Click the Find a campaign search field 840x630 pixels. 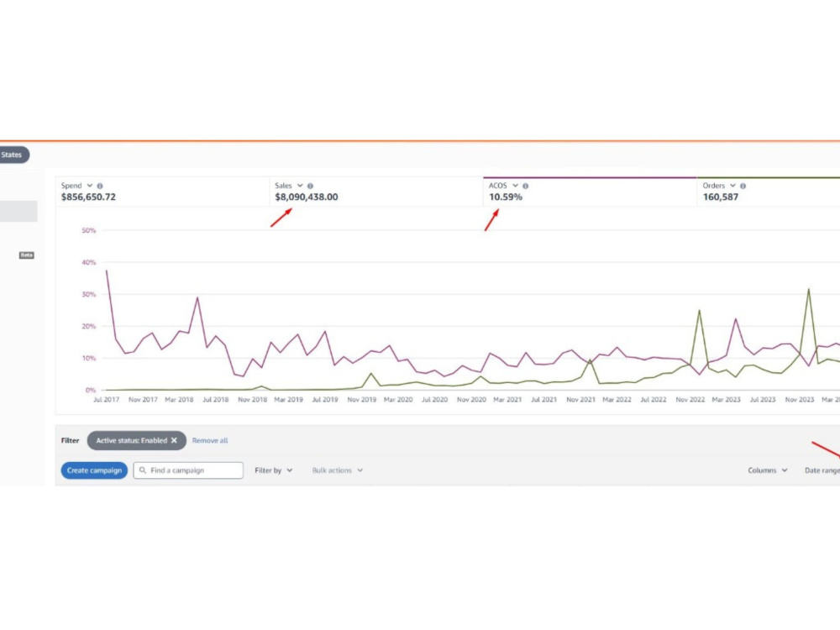click(188, 470)
